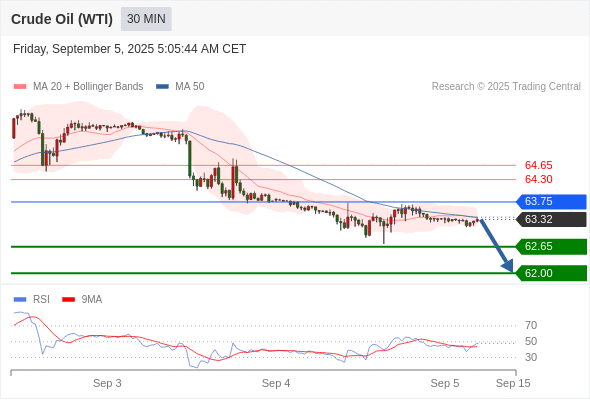The width and height of the screenshot is (590, 400).
Task: Click the blue MA 50 legend swatch
Action: pos(162,87)
